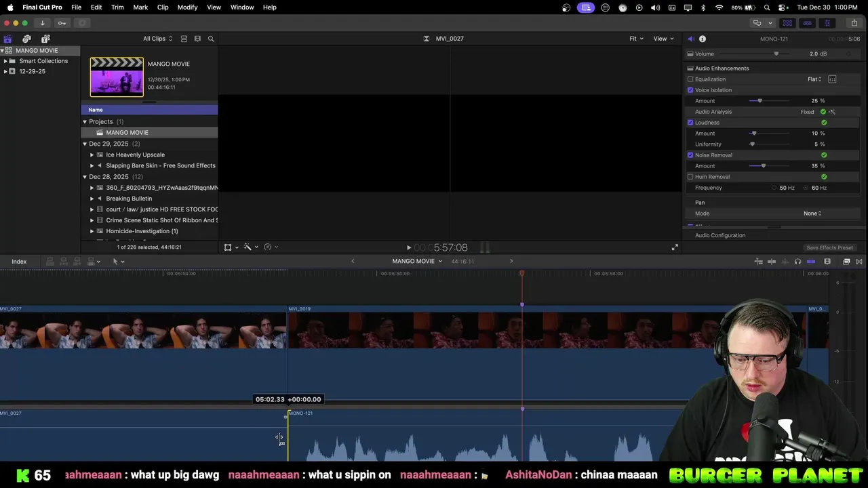Image resolution: width=868 pixels, height=488 pixels.
Task: Click the Share export button
Action: pyautogui.click(x=854, y=23)
